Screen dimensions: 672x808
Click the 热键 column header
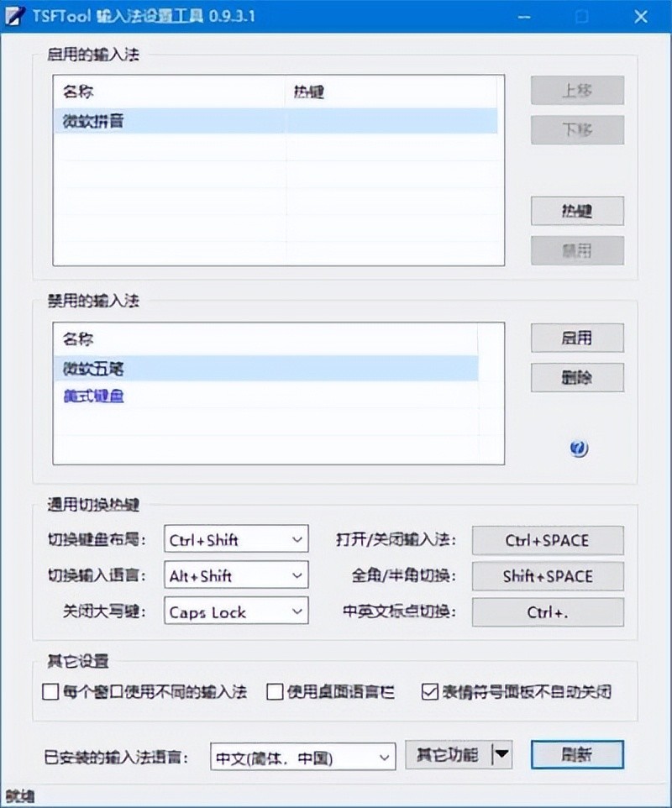[395, 92]
